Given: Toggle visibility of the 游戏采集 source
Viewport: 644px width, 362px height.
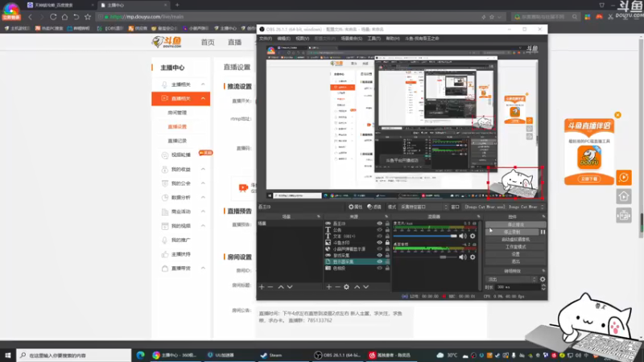Looking at the screenshot, I should click(x=379, y=255).
